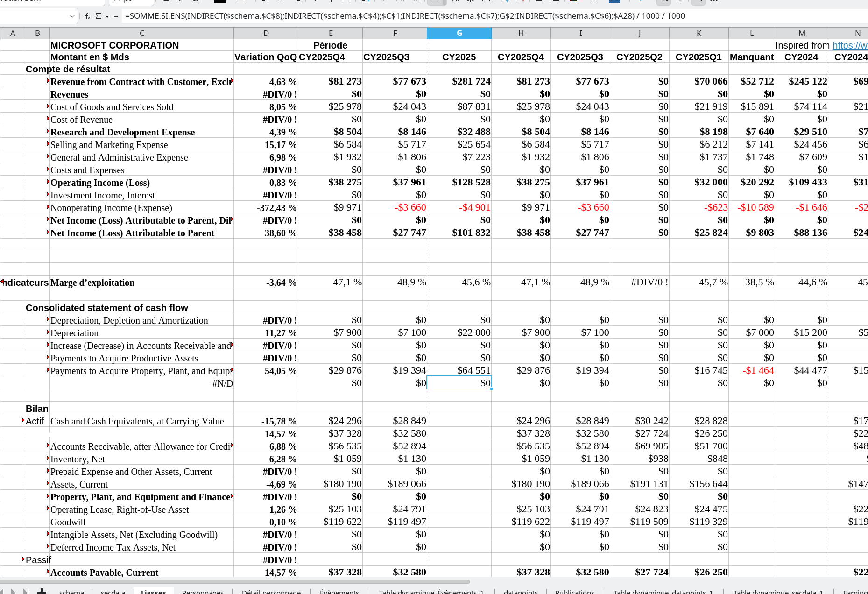Follow the https link in Inspired from cell
Viewport: 868px width, 594px height.
coord(850,45)
